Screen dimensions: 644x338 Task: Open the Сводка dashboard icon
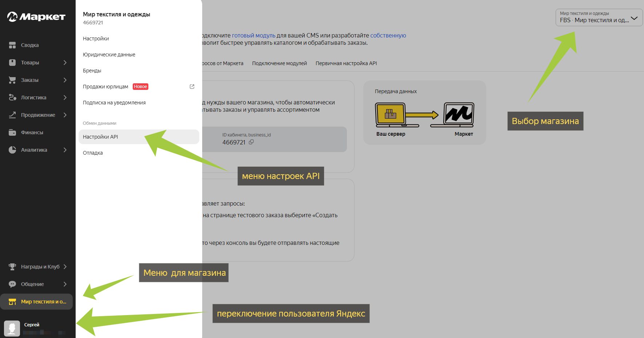click(x=12, y=45)
